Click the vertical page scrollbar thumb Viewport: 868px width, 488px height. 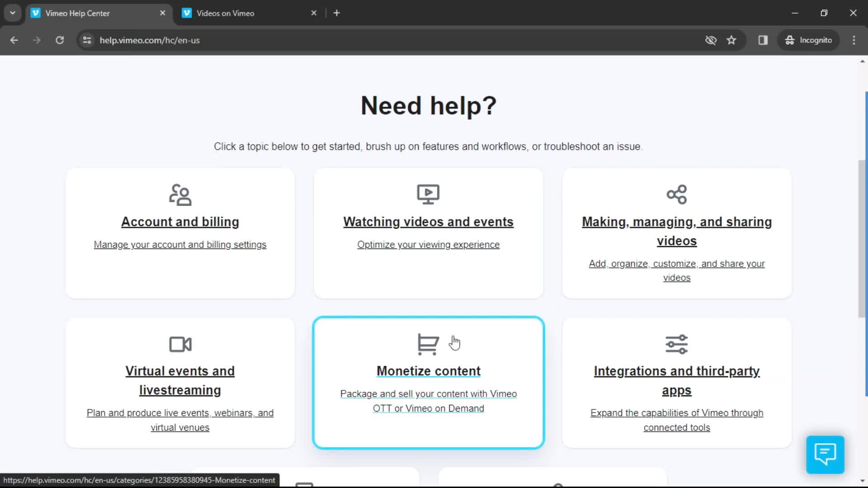[x=863, y=239]
